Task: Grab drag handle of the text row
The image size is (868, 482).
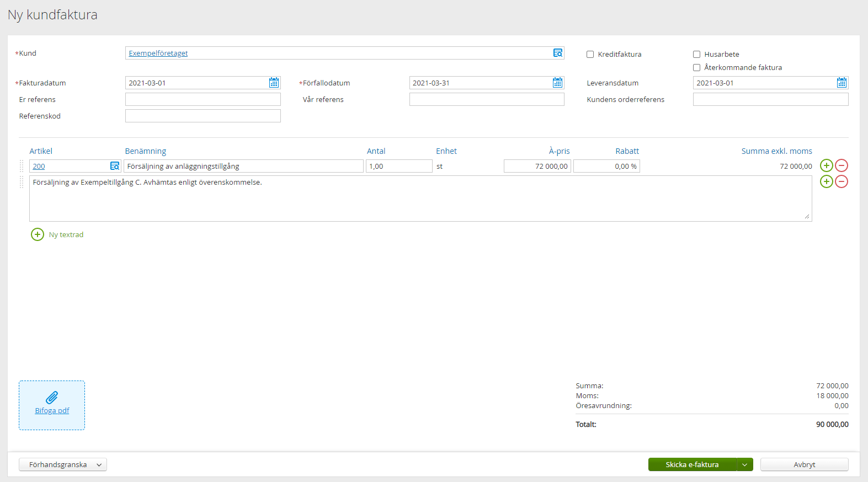Action: pyautogui.click(x=22, y=183)
